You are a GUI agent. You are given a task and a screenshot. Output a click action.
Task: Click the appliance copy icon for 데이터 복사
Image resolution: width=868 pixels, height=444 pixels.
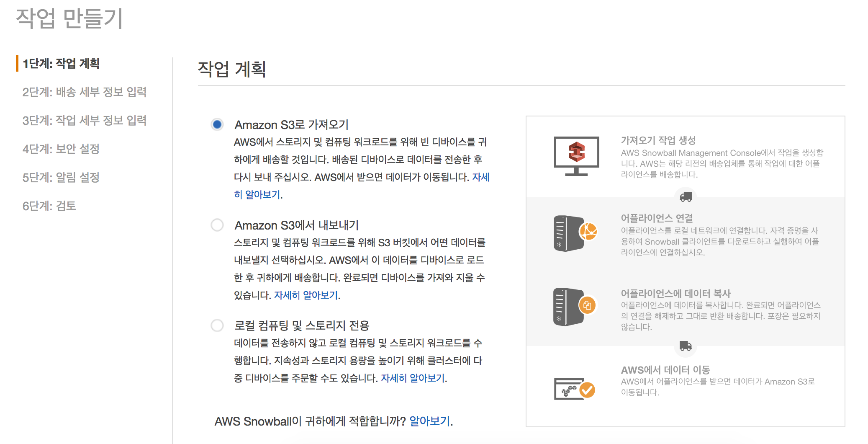tap(575, 307)
